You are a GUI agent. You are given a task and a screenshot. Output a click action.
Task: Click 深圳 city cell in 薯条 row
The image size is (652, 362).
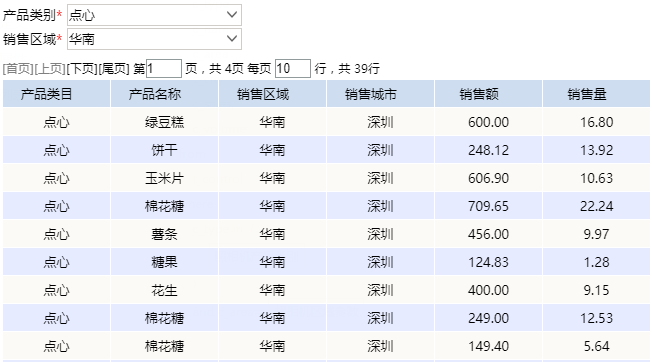tap(380, 234)
